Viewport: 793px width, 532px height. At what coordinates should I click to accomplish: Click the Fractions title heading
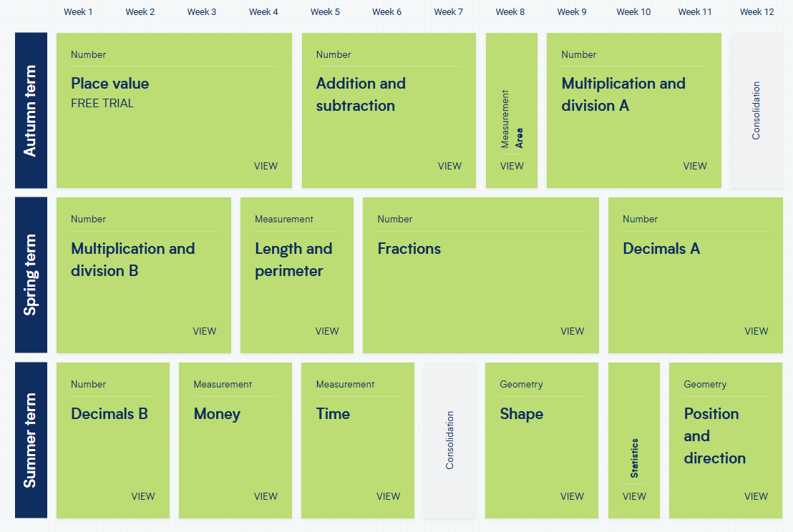(x=409, y=249)
